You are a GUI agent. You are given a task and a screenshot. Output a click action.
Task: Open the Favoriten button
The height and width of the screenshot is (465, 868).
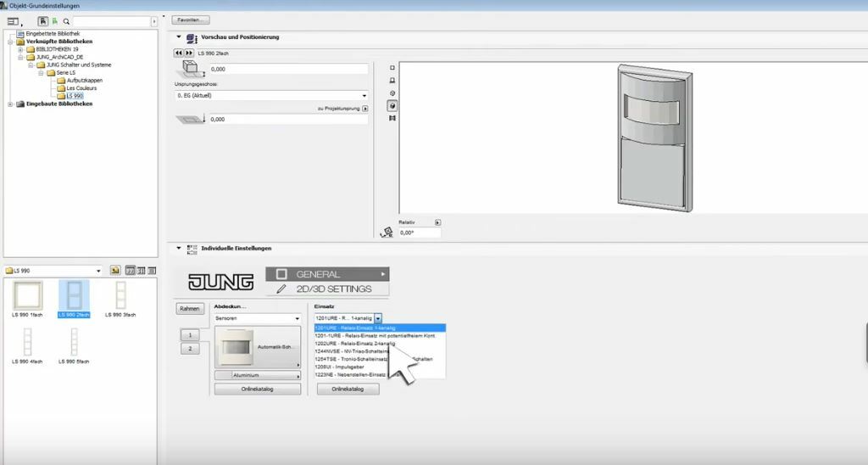coord(191,20)
